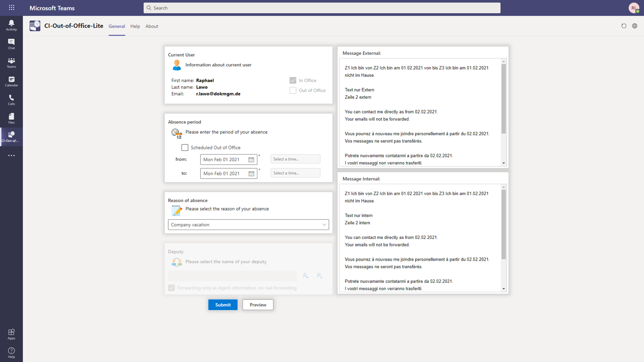Click the Submit button

(x=223, y=305)
